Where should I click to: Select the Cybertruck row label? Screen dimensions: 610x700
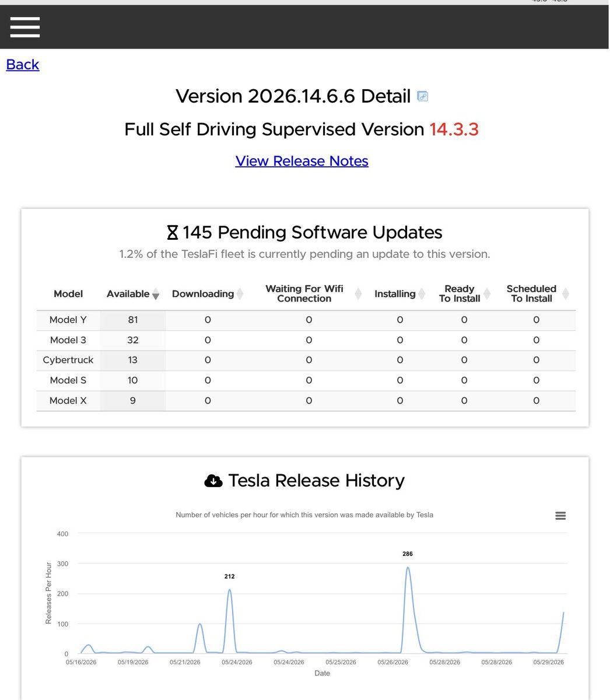coord(68,360)
